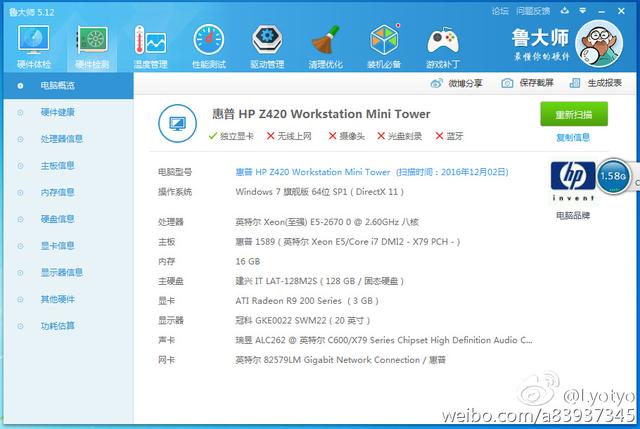
Task: Click the 无线上网 status indicator
Action: pos(289,136)
